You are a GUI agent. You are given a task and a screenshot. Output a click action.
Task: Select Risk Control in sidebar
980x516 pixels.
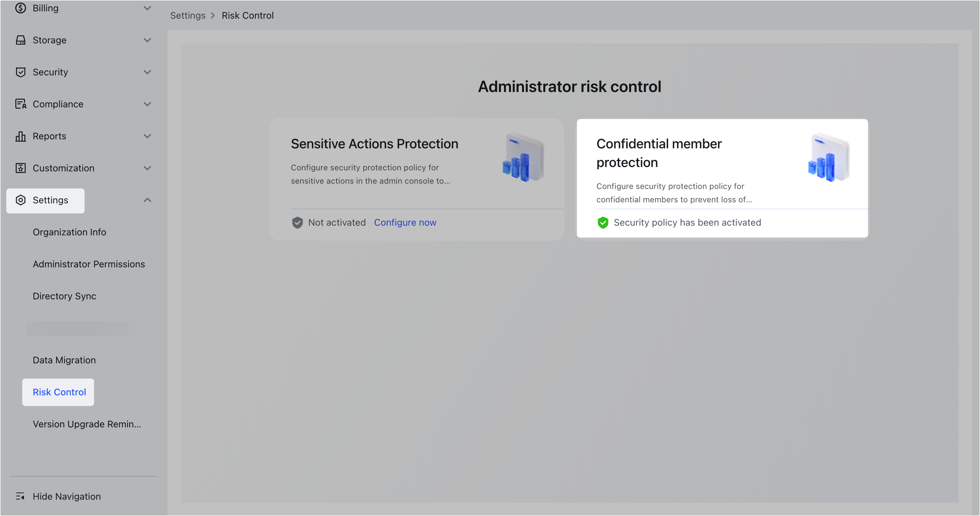click(59, 392)
